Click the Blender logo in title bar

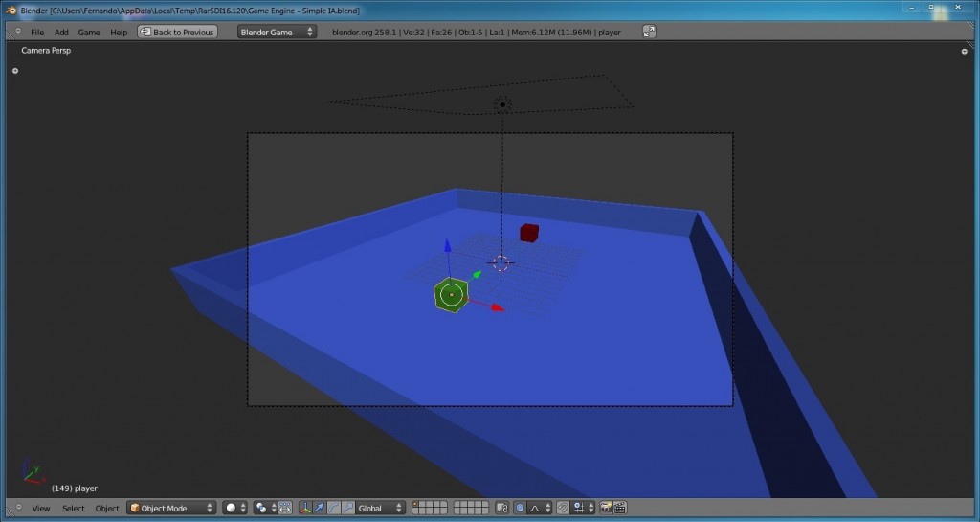coord(11,10)
